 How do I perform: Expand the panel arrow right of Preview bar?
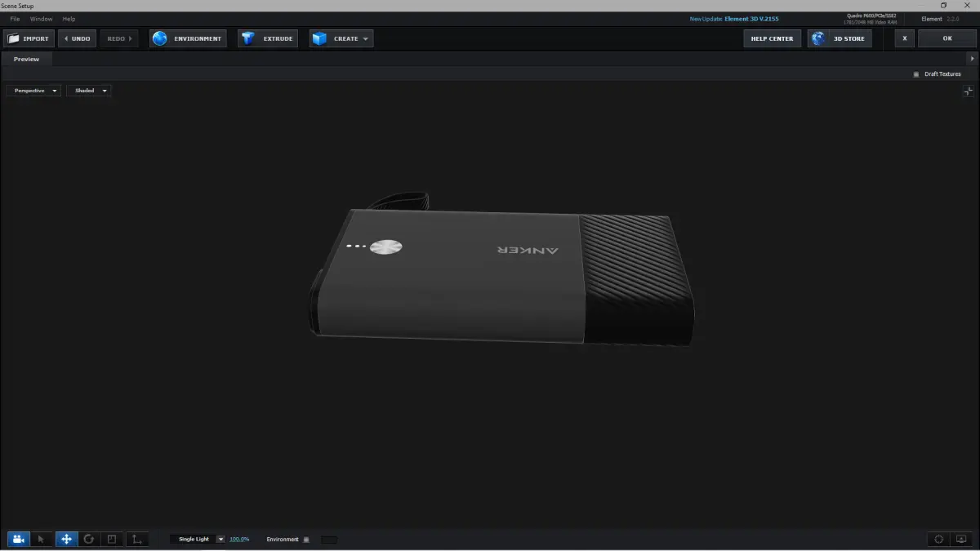pos(972,59)
